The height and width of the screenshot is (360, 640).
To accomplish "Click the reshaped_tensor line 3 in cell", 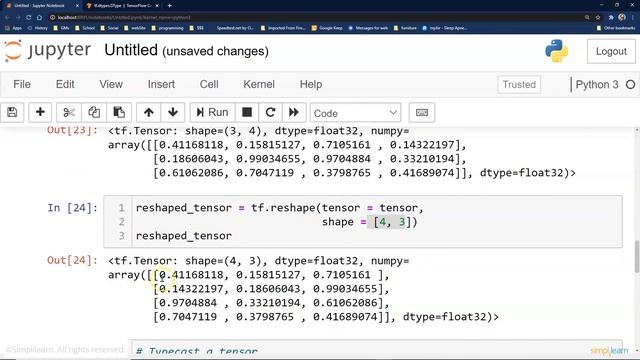I will point(184,236).
